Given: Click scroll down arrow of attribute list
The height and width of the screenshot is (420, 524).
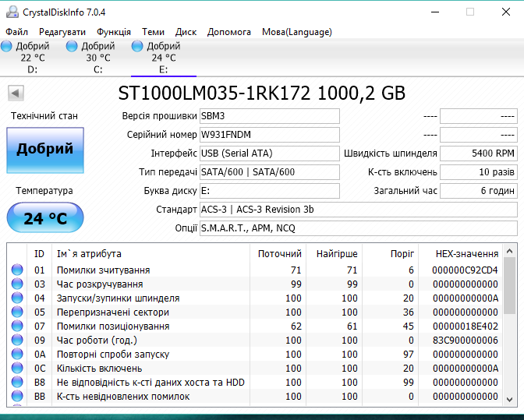Looking at the screenshot, I should [510, 399].
